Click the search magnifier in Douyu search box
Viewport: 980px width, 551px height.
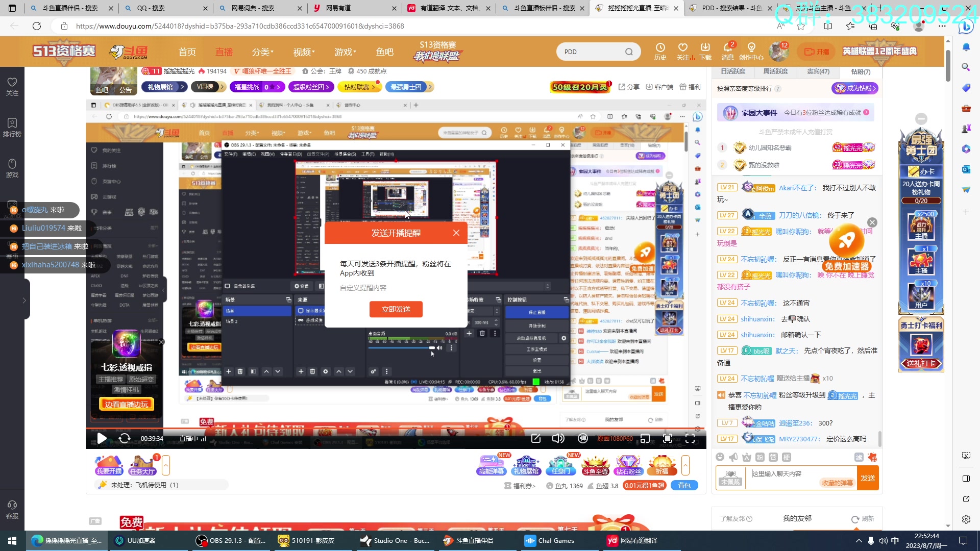tap(629, 52)
